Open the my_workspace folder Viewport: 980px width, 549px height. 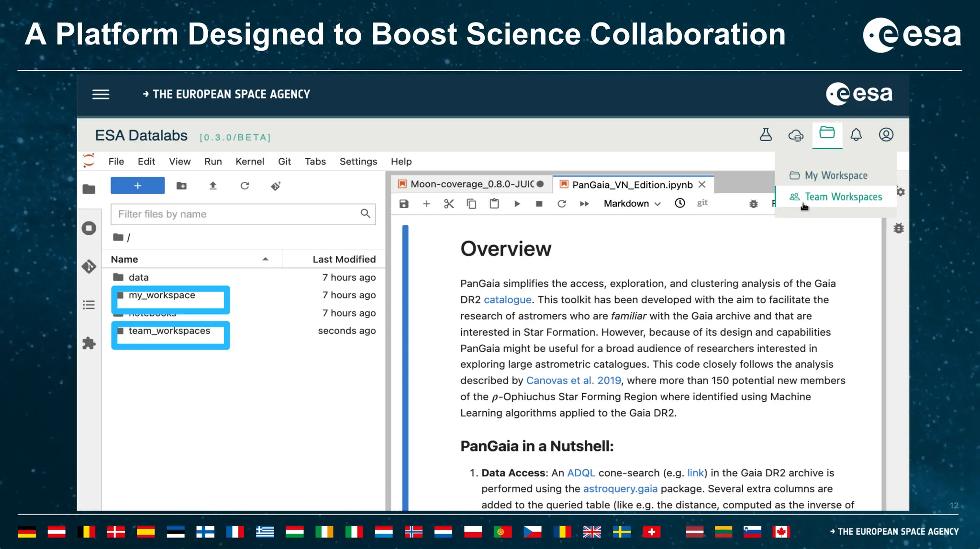click(x=244, y=295)
